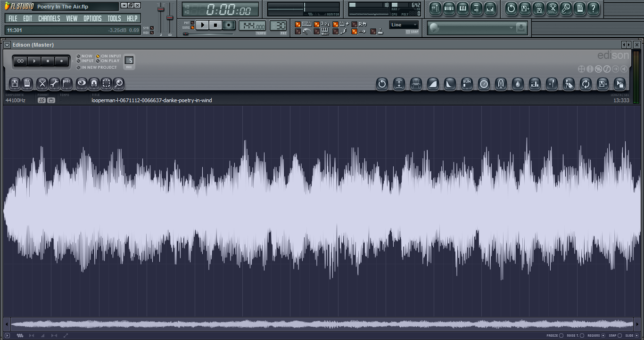Click main transport play button
Image resolution: width=644 pixels, height=340 pixels.
202,25
